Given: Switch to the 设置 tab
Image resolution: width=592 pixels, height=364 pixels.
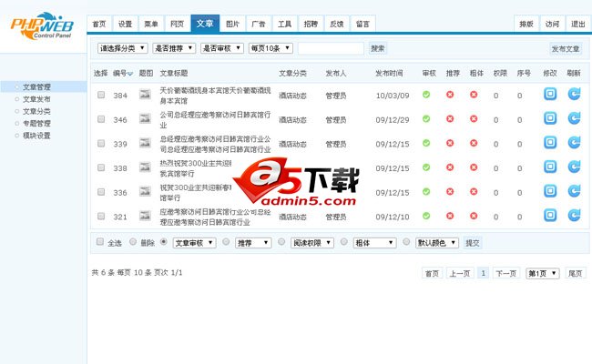Looking at the screenshot, I should [x=126, y=25].
